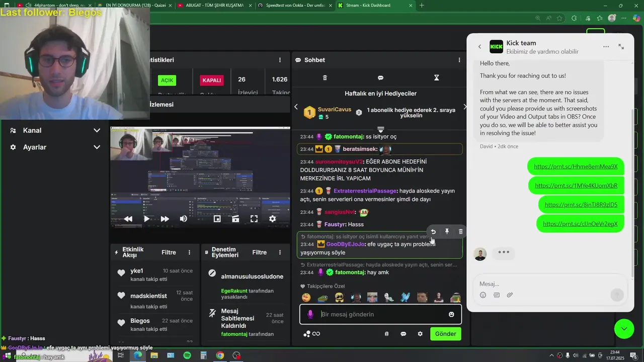Switch to EN İYİ DONDURMA Quizei tab
Viewport: 644px width, 362px height.
132,6
